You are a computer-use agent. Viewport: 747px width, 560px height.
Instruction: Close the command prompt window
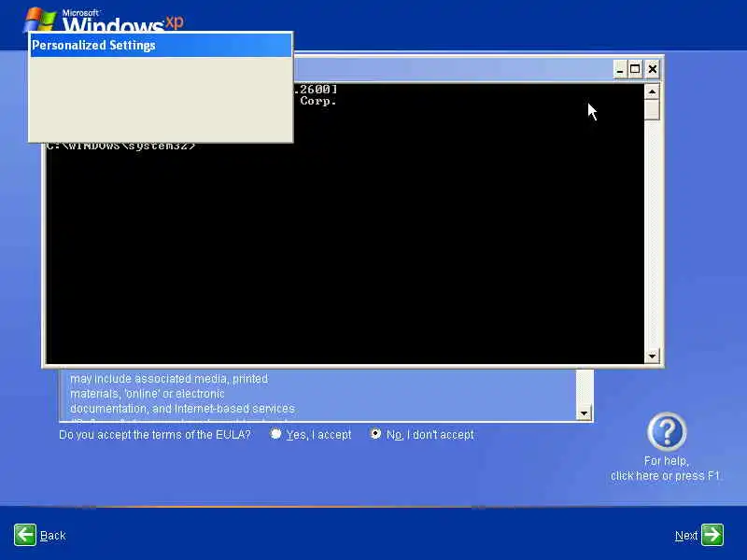(x=652, y=69)
